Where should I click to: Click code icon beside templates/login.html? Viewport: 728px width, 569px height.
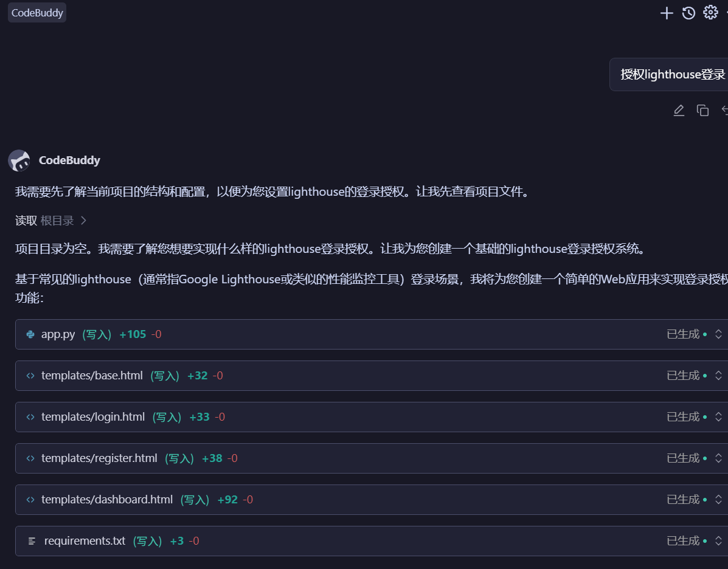point(30,417)
